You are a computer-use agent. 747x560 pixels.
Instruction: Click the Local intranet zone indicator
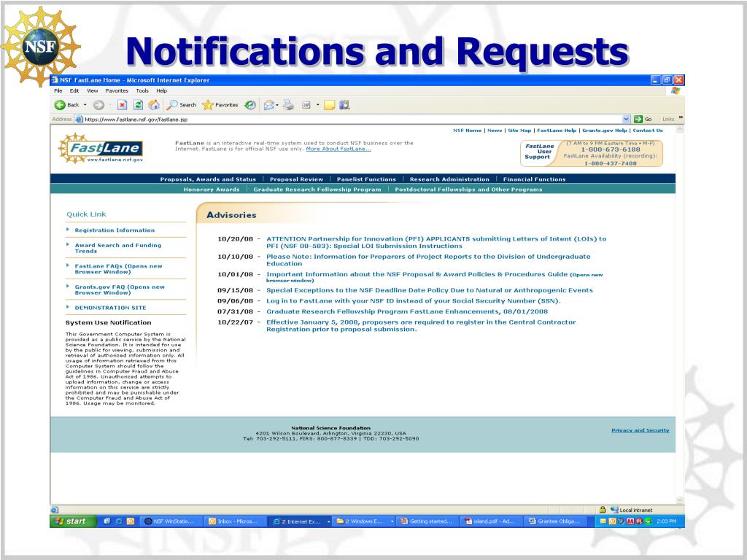(631, 510)
